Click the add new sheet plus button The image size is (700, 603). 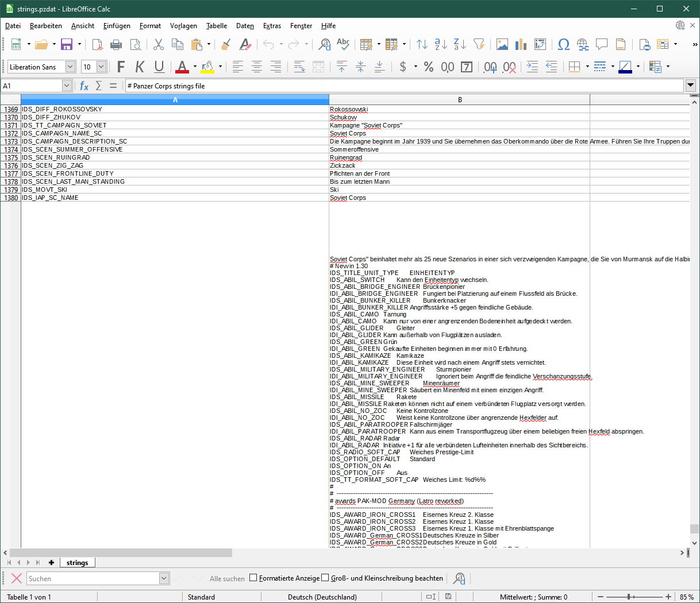pos(51,563)
